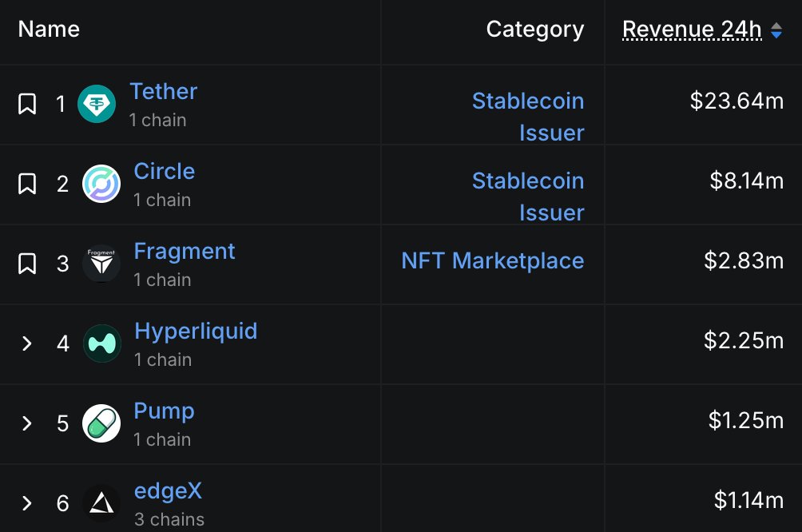Viewport: 802px width, 532px height.
Task: Toggle the bookmark for Tether
Action: pyautogui.click(x=27, y=104)
